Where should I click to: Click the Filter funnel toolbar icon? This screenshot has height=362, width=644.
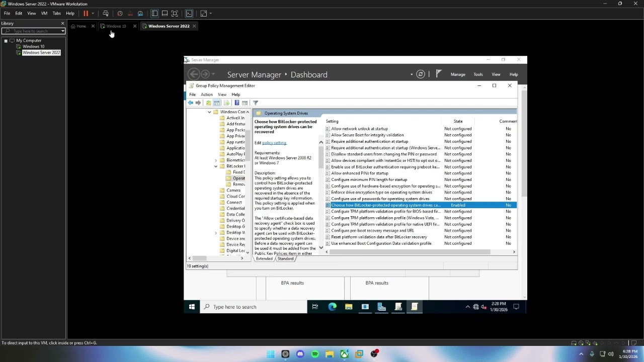click(x=256, y=103)
